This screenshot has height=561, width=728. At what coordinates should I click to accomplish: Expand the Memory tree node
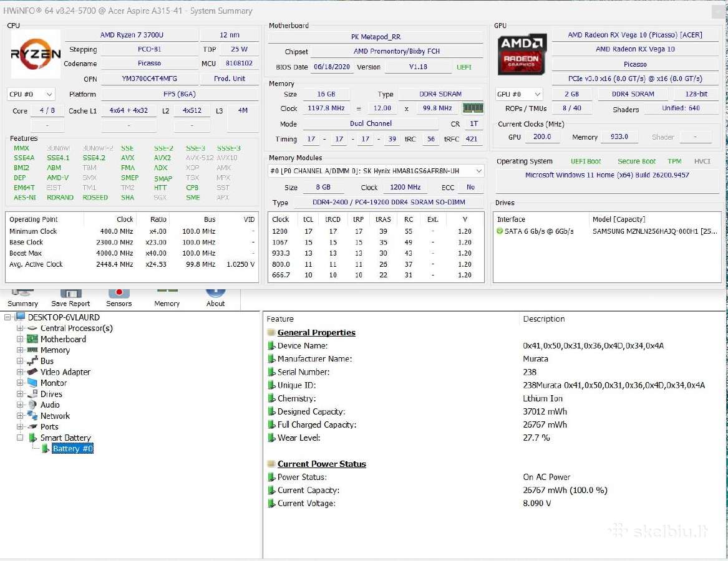pyautogui.click(x=20, y=350)
